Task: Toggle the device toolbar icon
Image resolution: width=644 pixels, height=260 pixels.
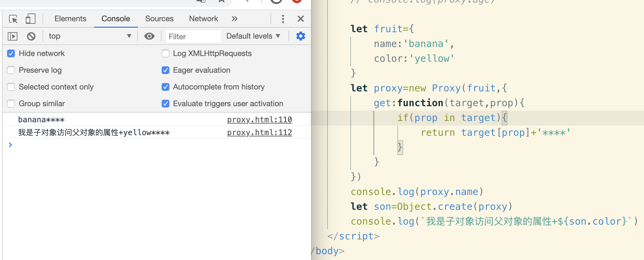Action: [x=30, y=19]
